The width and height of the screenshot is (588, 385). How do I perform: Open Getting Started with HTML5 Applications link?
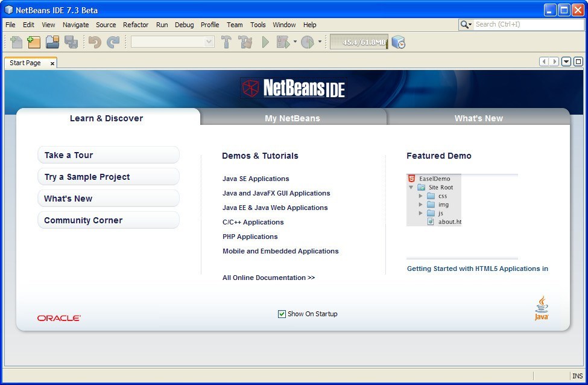click(x=478, y=269)
